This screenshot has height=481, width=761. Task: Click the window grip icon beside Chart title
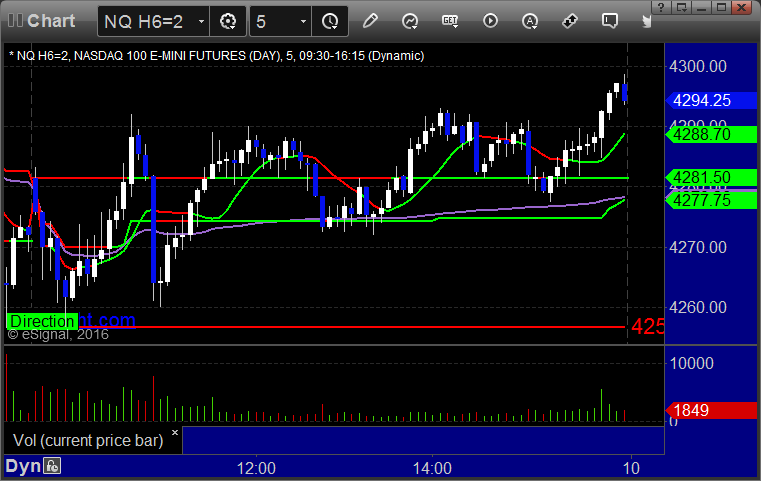(15, 20)
